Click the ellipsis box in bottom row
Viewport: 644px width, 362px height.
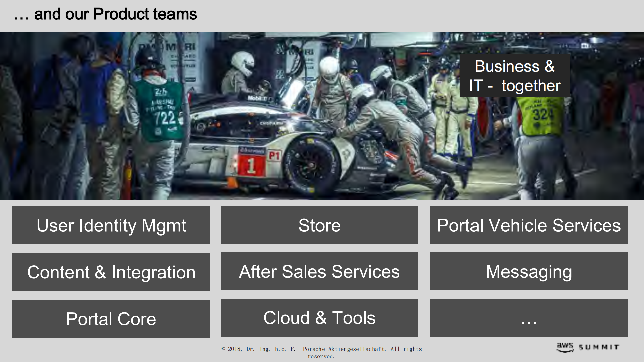point(529,317)
